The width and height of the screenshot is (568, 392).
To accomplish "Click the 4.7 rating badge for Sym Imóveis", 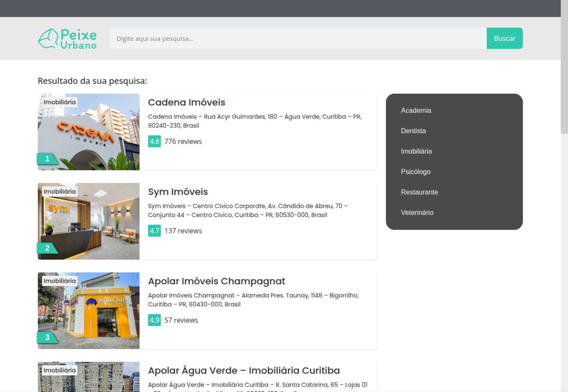I will (154, 231).
